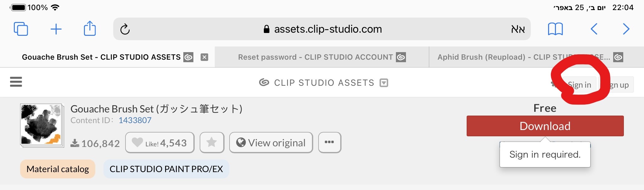Open the Safari tabs overview

click(21, 29)
